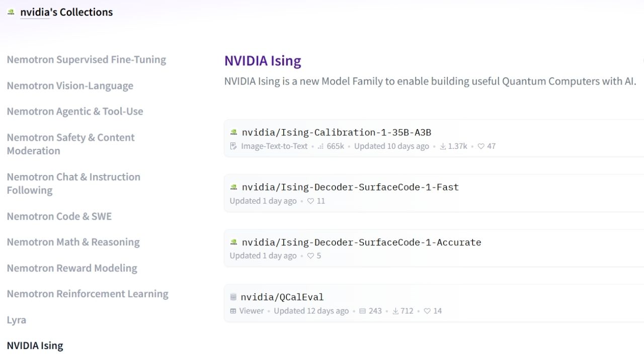Click Updated 1 day ago on SurfaceCode-1-Fast

(x=263, y=201)
